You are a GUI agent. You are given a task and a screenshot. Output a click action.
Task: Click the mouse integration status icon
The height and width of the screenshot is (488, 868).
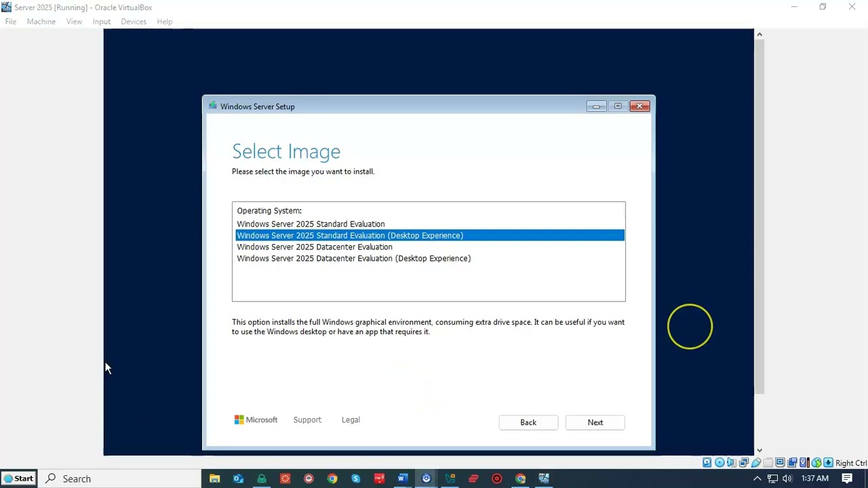coord(816,462)
